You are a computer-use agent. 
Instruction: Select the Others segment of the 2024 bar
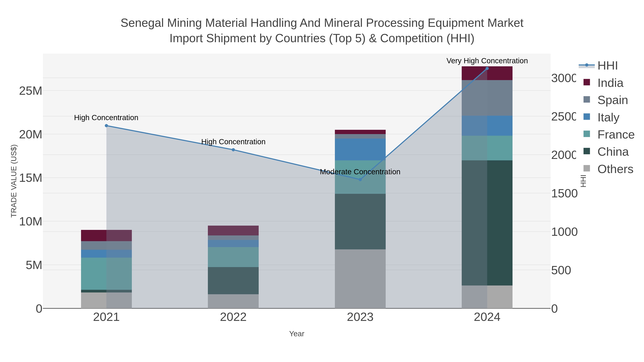pos(487,297)
